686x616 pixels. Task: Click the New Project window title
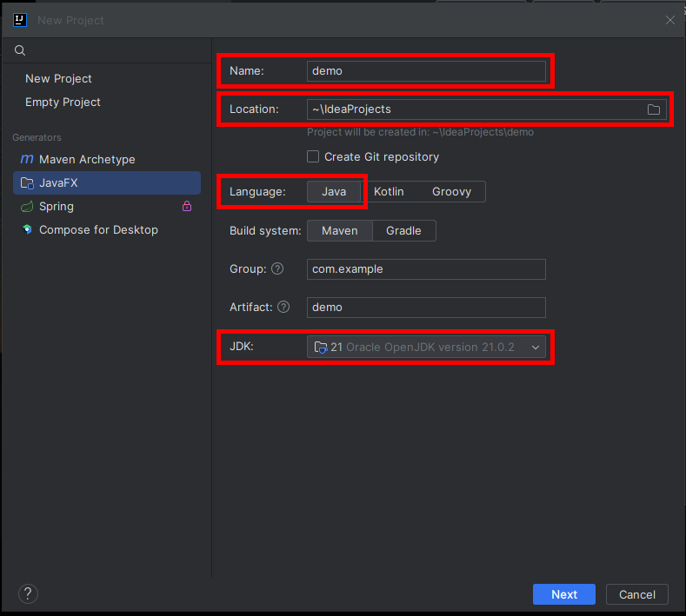pos(70,21)
